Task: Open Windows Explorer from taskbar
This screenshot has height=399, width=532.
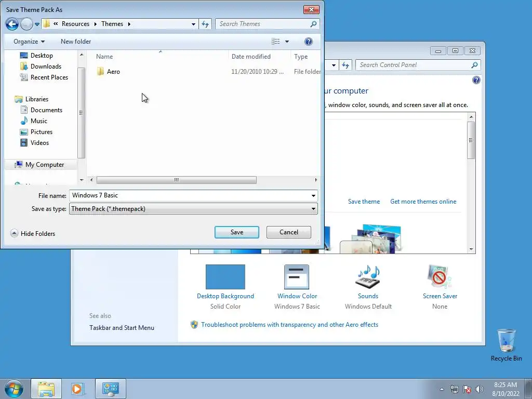Action: pyautogui.click(x=46, y=389)
